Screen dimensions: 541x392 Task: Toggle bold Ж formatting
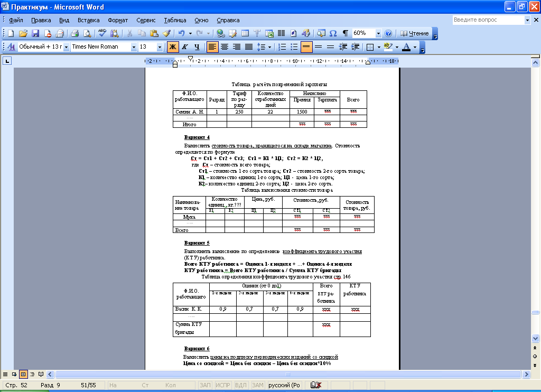tap(173, 46)
